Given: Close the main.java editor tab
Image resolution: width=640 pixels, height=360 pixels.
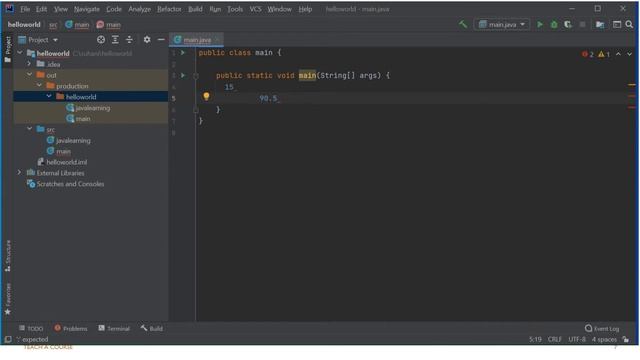Looking at the screenshot, I should pos(217,40).
